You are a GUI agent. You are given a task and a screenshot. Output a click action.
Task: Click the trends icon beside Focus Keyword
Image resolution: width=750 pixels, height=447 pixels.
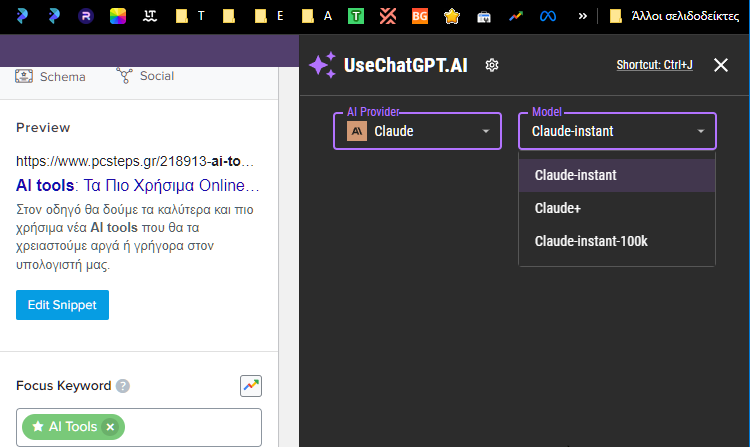(251, 386)
